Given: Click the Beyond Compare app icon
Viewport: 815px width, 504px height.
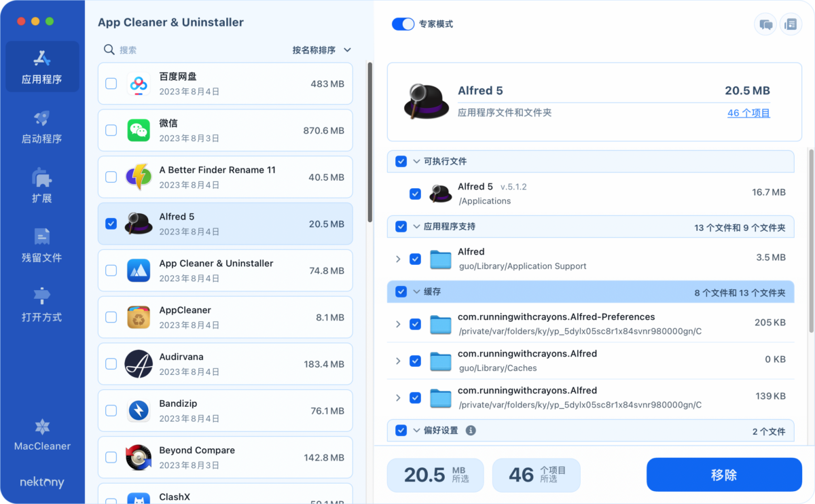Looking at the screenshot, I should (139, 458).
